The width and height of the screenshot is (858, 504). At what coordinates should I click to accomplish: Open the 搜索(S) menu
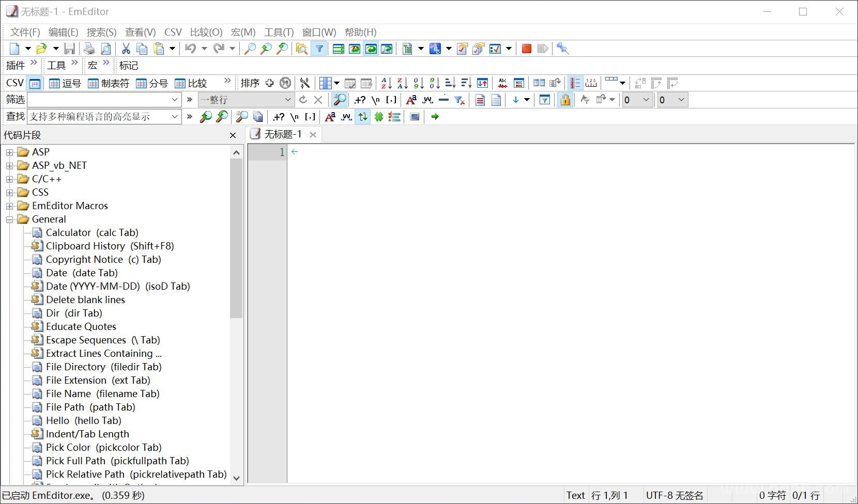[101, 32]
